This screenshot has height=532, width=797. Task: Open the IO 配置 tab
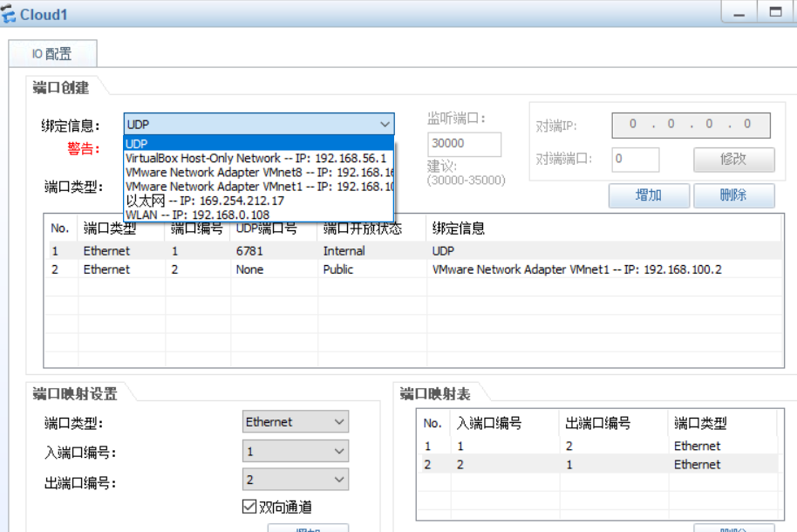pyautogui.click(x=52, y=54)
